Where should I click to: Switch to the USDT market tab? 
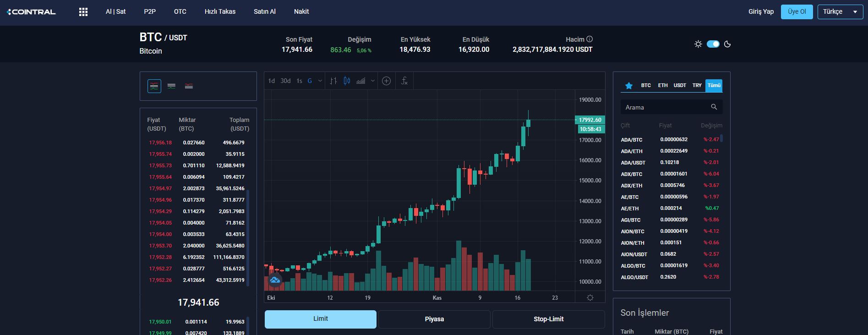(x=680, y=85)
